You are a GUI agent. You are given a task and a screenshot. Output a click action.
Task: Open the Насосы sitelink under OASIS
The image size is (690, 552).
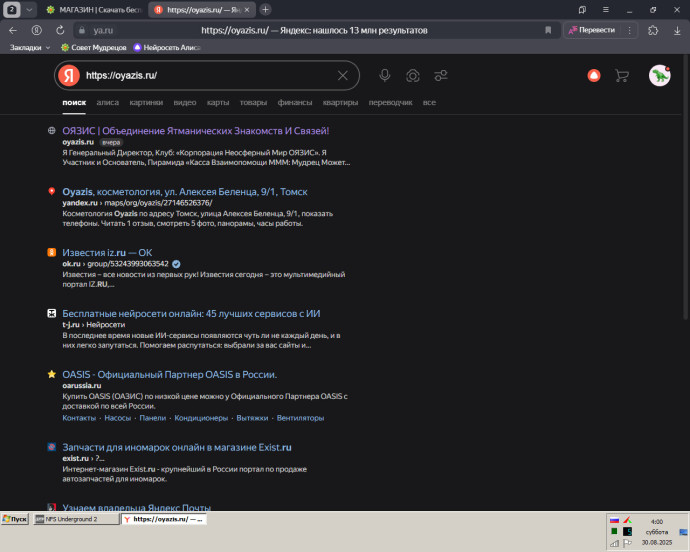117,418
